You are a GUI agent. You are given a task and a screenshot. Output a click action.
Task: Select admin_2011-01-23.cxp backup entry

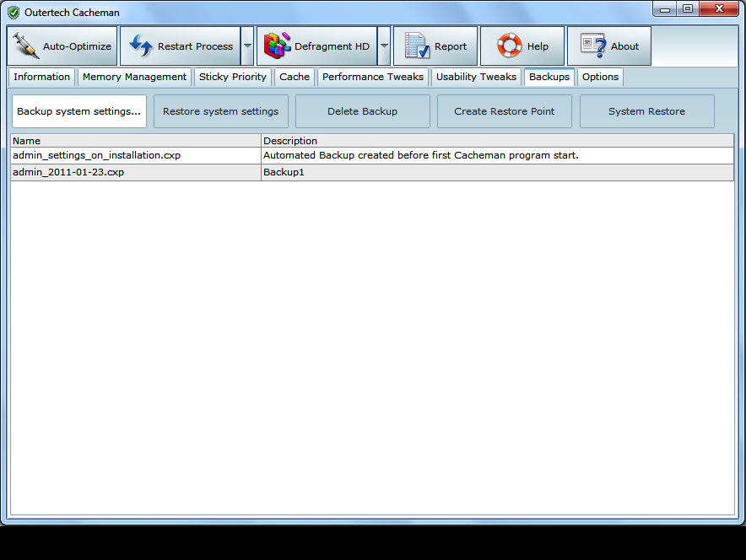(136, 172)
